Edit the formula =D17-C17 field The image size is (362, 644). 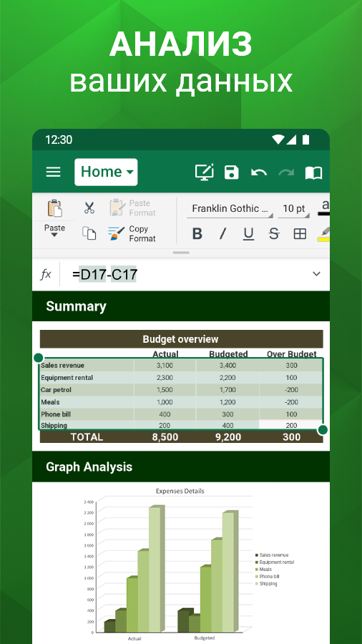(104, 275)
